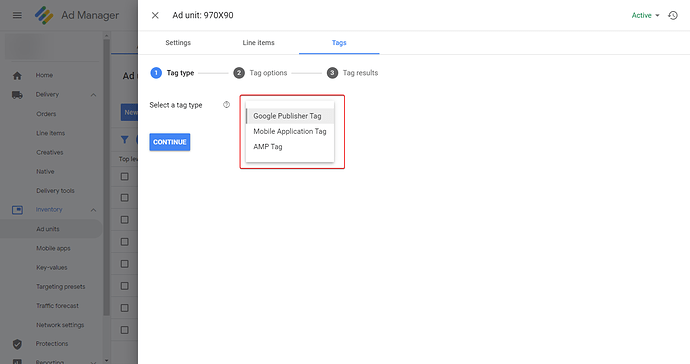Choose Google Publisher Tag option
This screenshot has width=690, height=364.
tap(290, 116)
